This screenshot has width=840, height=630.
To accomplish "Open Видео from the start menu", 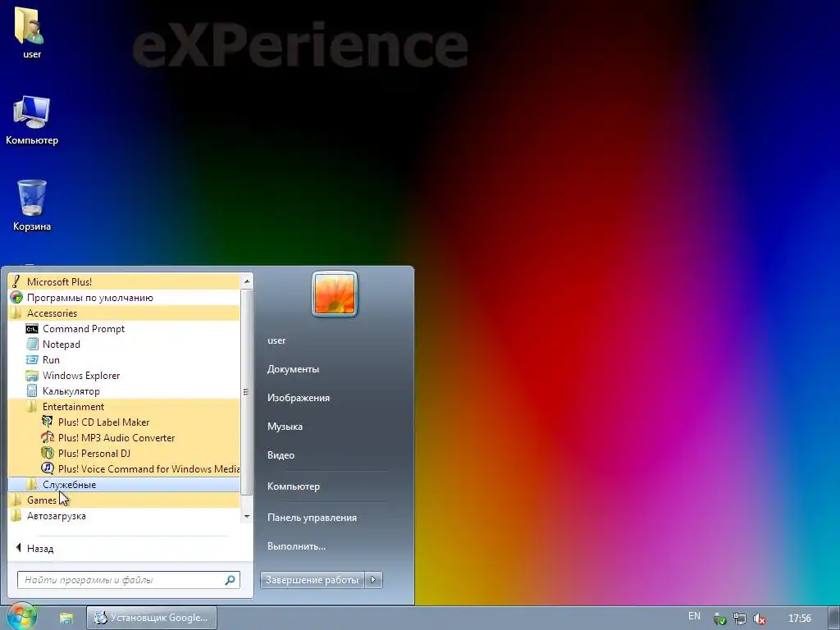I will click(x=281, y=454).
